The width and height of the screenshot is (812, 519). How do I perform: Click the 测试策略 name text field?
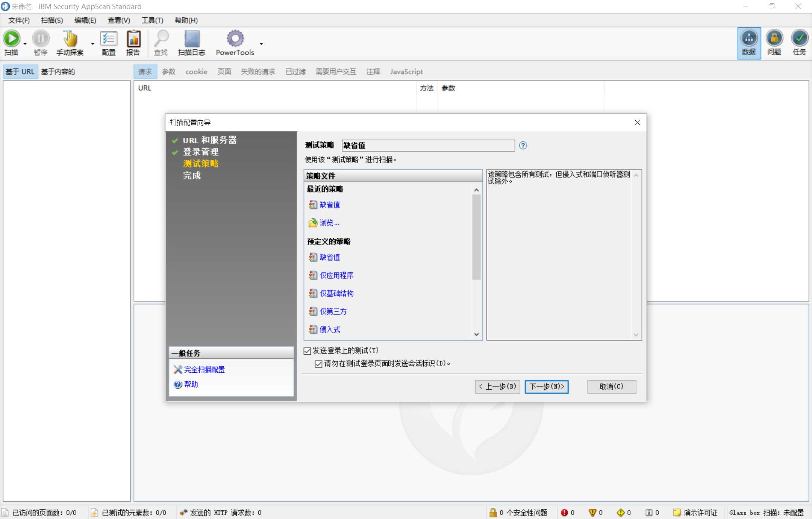428,146
